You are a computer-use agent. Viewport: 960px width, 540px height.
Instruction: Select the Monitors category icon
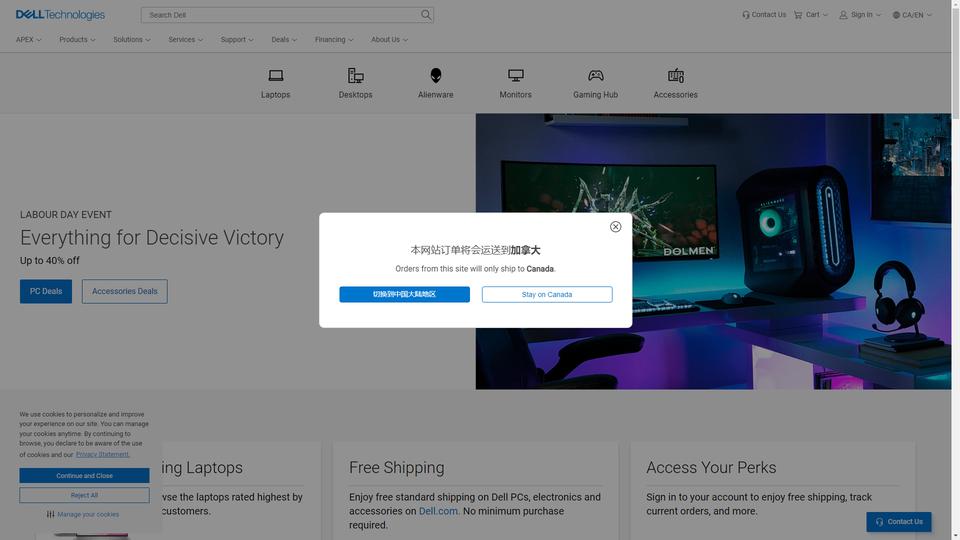point(516,75)
